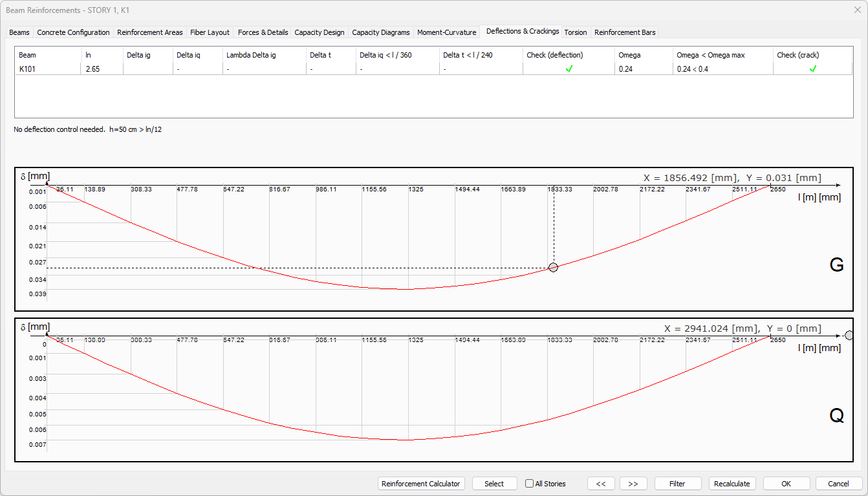
Task: Open the Forces & Details tab
Action: pos(263,32)
